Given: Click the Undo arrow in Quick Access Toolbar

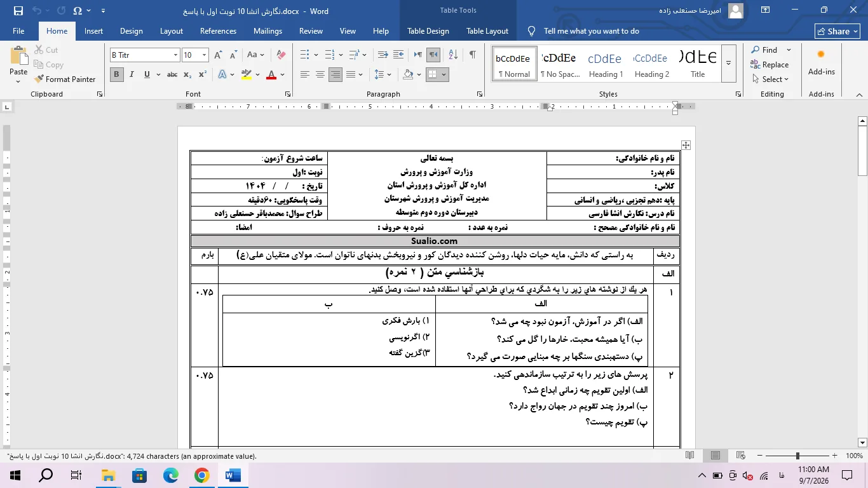Looking at the screenshot, I should coord(37,11).
